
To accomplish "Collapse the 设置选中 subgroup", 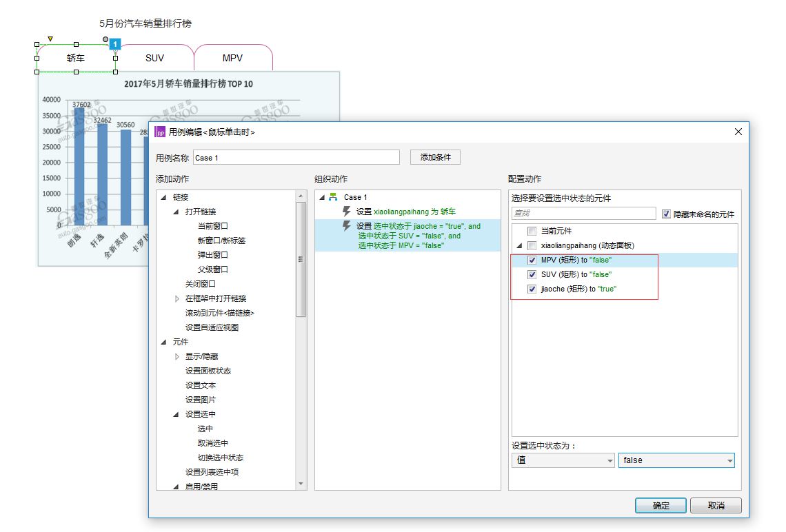I will coord(176,414).
